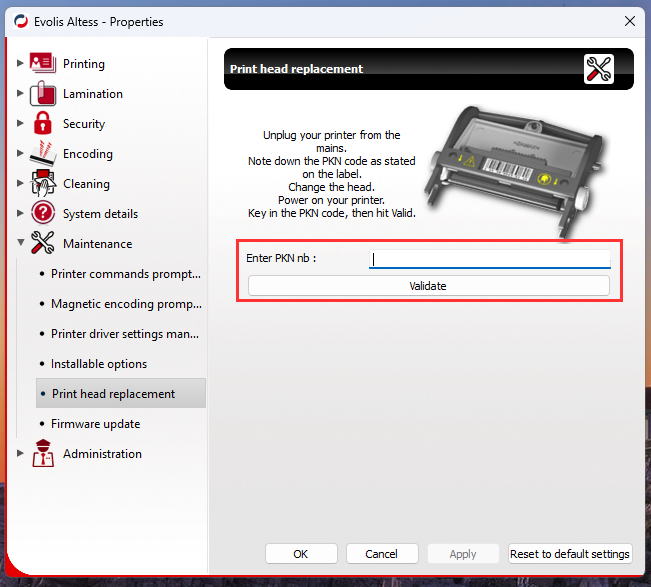Open the Printing category label

click(83, 64)
